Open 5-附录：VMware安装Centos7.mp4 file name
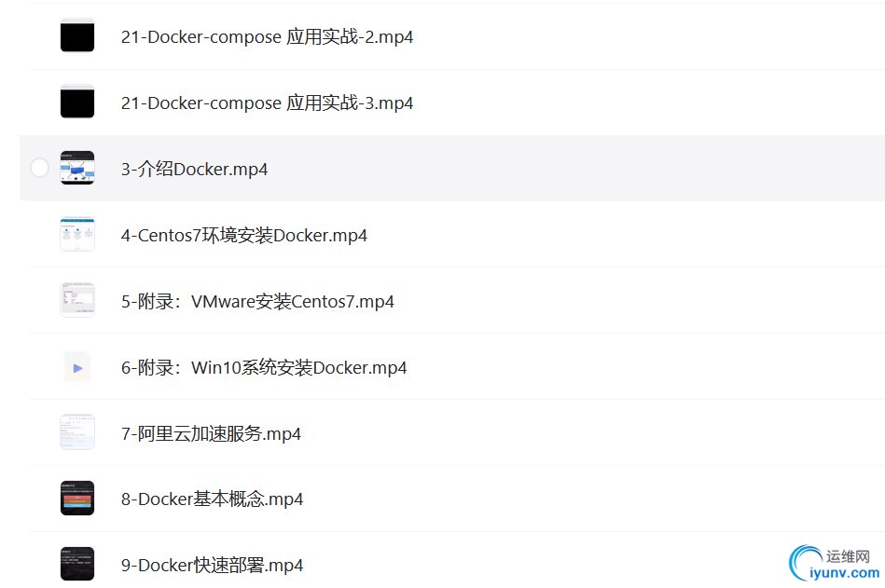 (x=257, y=301)
